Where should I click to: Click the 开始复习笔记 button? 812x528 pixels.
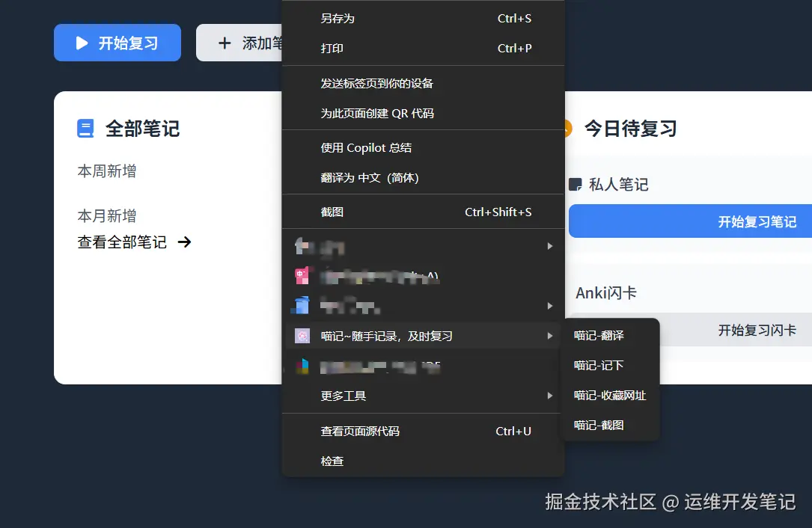pyautogui.click(x=690, y=221)
